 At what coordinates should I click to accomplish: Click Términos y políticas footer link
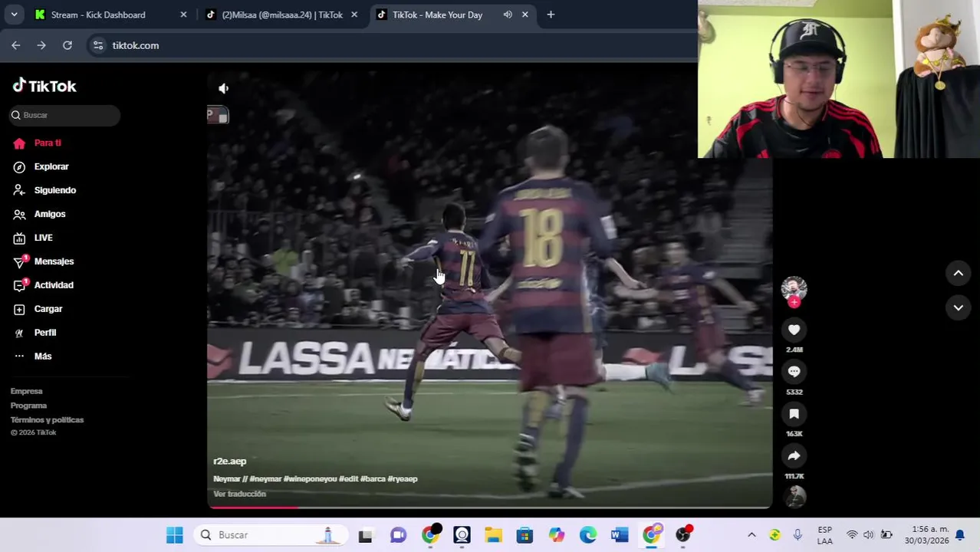tap(47, 420)
